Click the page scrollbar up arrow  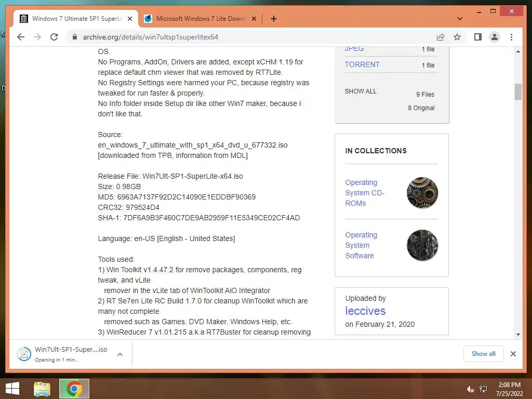pos(518,51)
